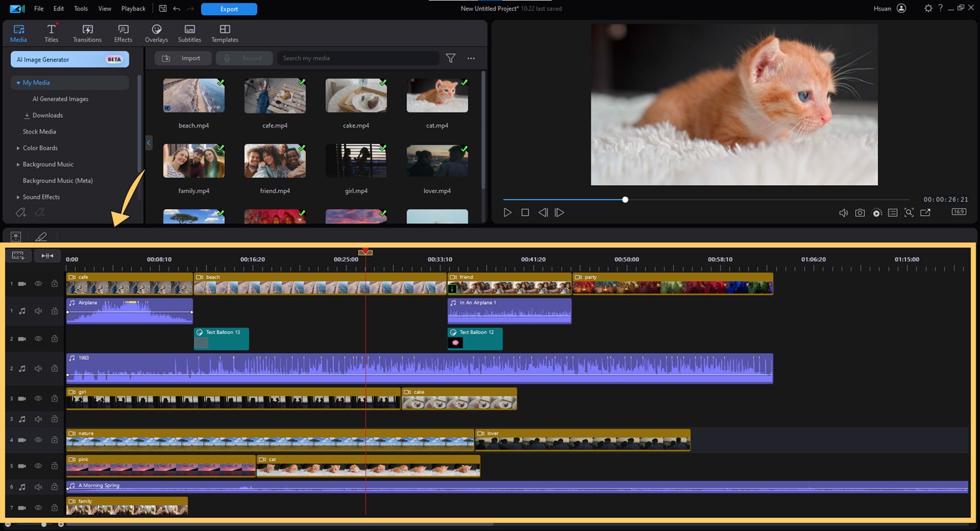Viewport: 980px width, 531px height.
Task: Open the Overlays room icon
Action: 156,33
